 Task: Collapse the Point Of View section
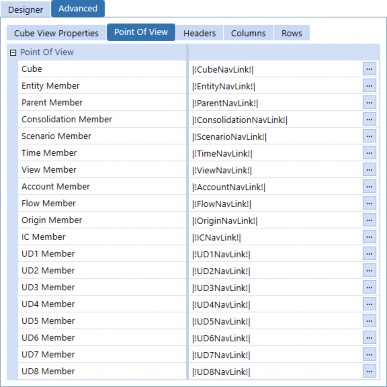pos(13,52)
